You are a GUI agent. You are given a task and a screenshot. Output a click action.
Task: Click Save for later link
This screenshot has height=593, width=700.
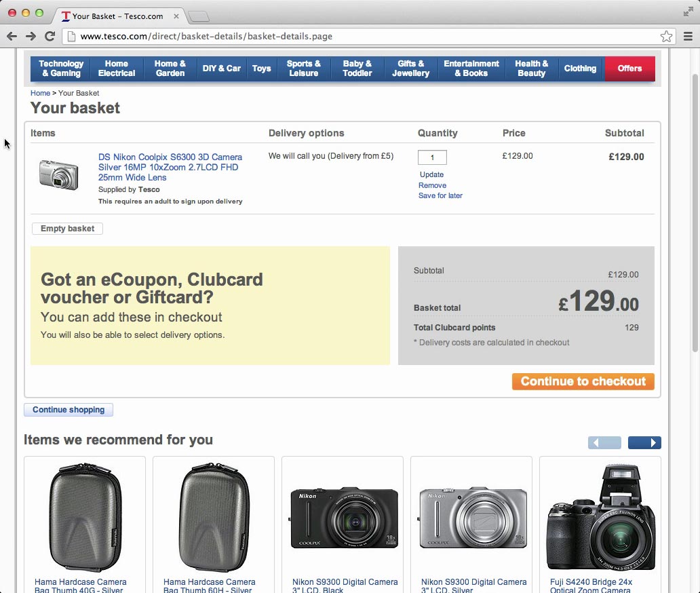tap(440, 195)
